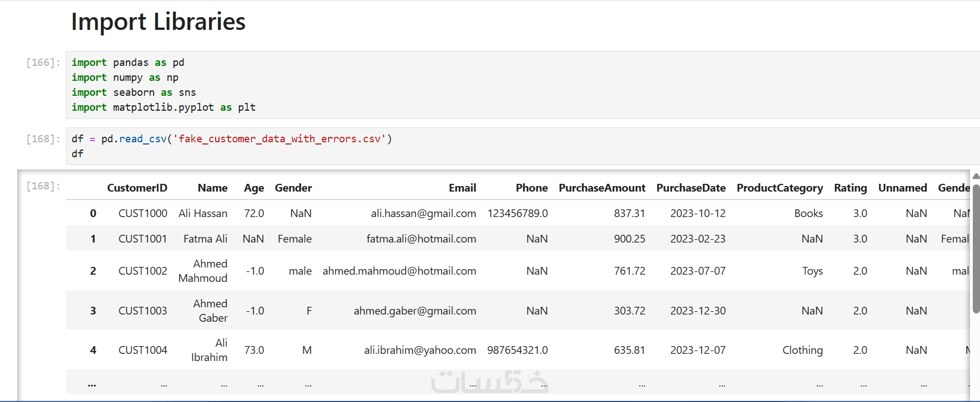The height and width of the screenshot is (402, 980).
Task: Click the Rating column header
Action: click(850, 188)
